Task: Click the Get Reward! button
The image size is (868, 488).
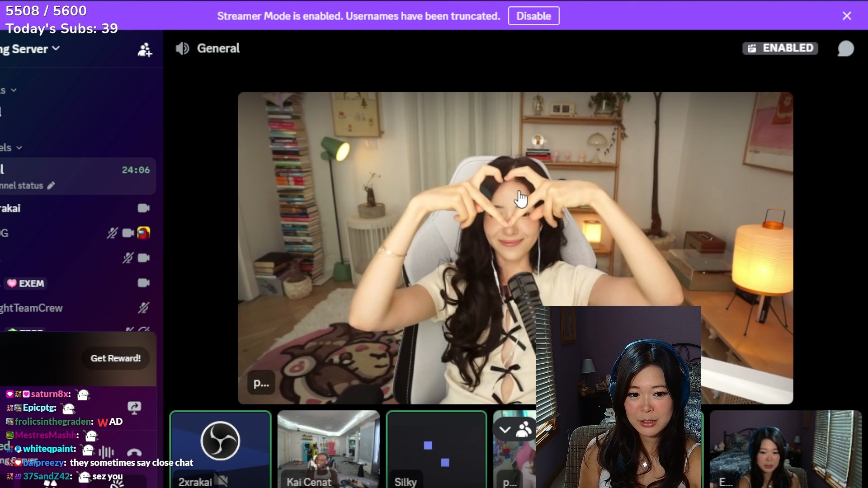Action: point(116,358)
